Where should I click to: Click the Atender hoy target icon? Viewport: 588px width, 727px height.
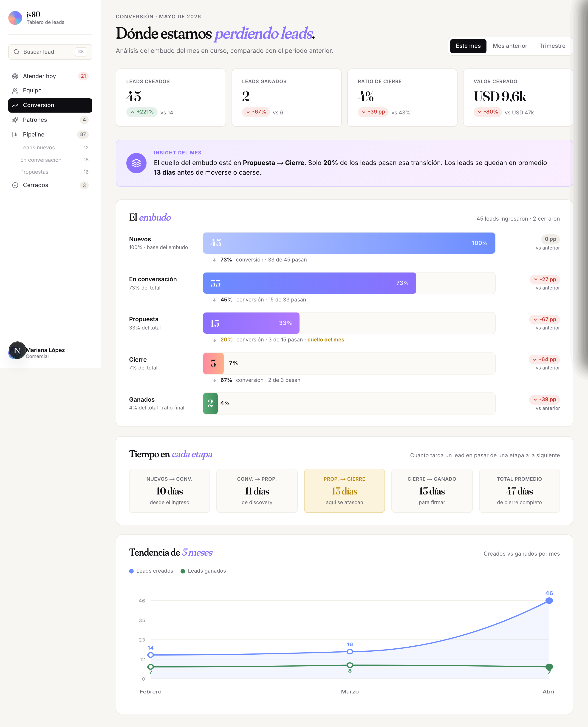15,76
